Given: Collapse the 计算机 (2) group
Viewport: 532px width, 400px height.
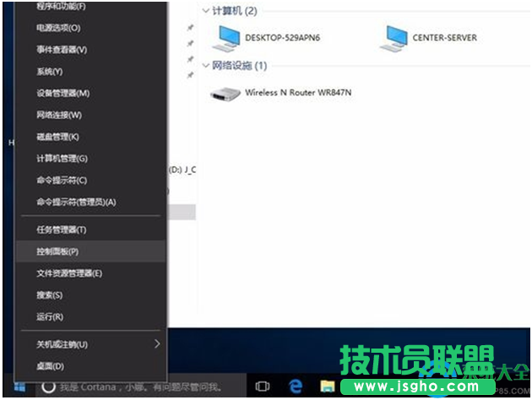Looking at the screenshot, I should click(x=206, y=11).
